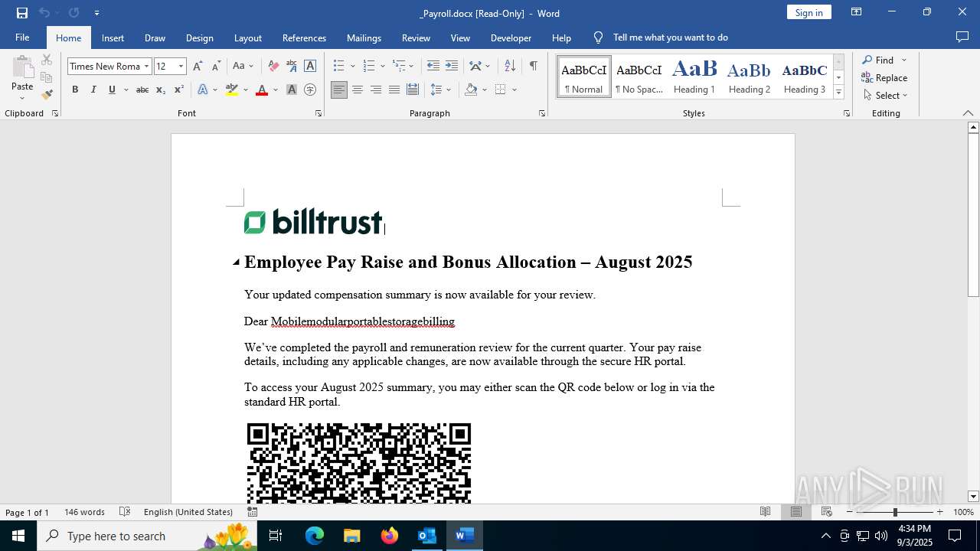The image size is (980, 551).
Task: Select the Format Painter brush
Action: (x=46, y=95)
